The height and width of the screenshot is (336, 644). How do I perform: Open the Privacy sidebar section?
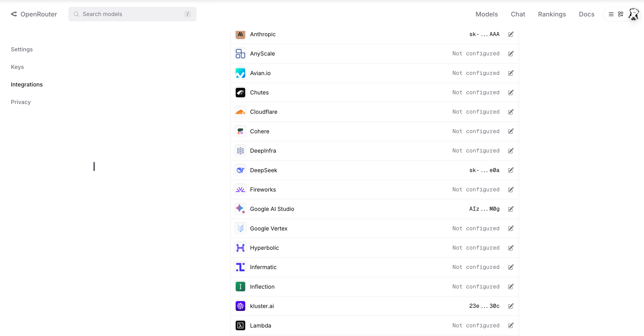pyautogui.click(x=21, y=102)
